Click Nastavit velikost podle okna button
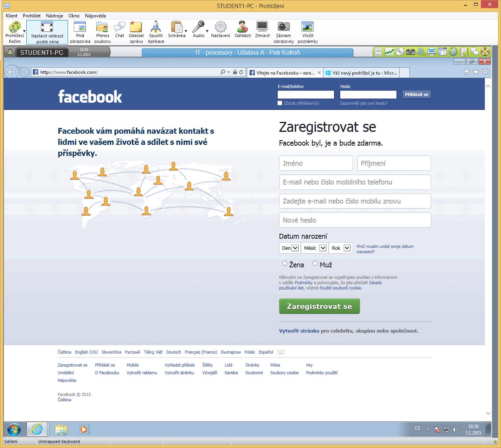 coord(47,32)
